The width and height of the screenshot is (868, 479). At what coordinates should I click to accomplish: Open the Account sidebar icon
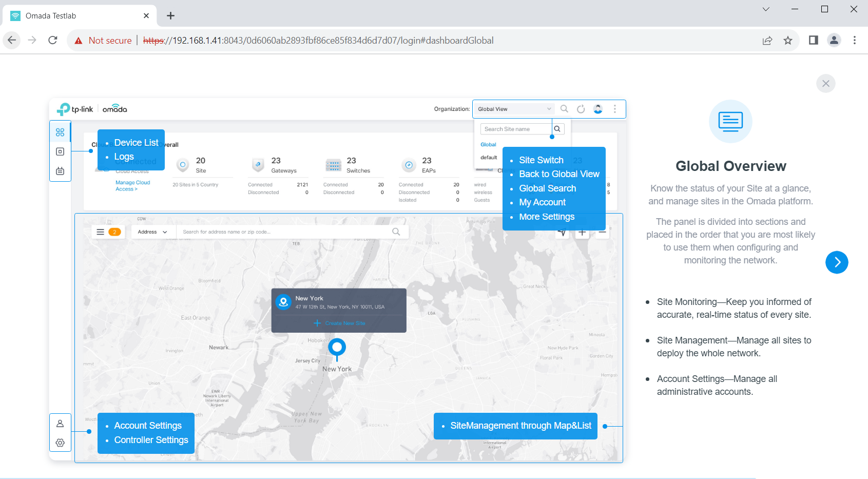[60, 424]
